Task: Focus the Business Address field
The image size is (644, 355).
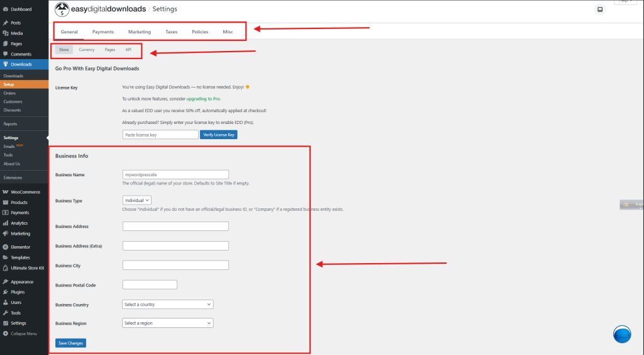Action: point(175,227)
